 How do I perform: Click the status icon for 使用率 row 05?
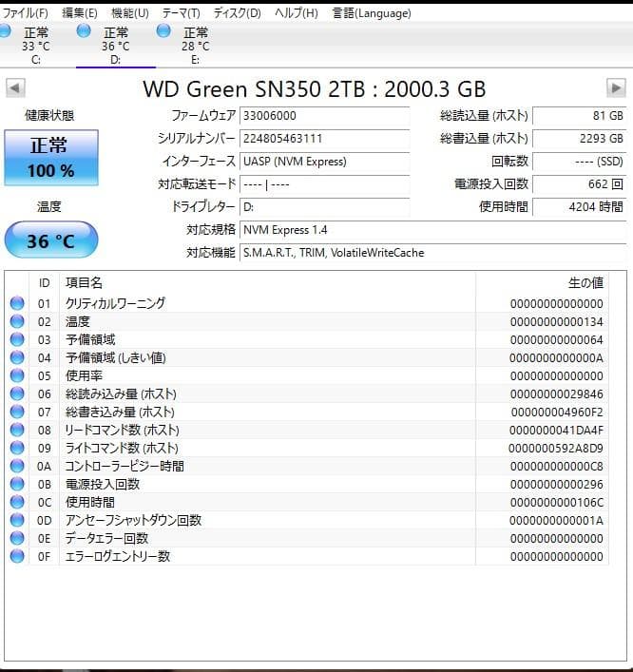[17, 375]
